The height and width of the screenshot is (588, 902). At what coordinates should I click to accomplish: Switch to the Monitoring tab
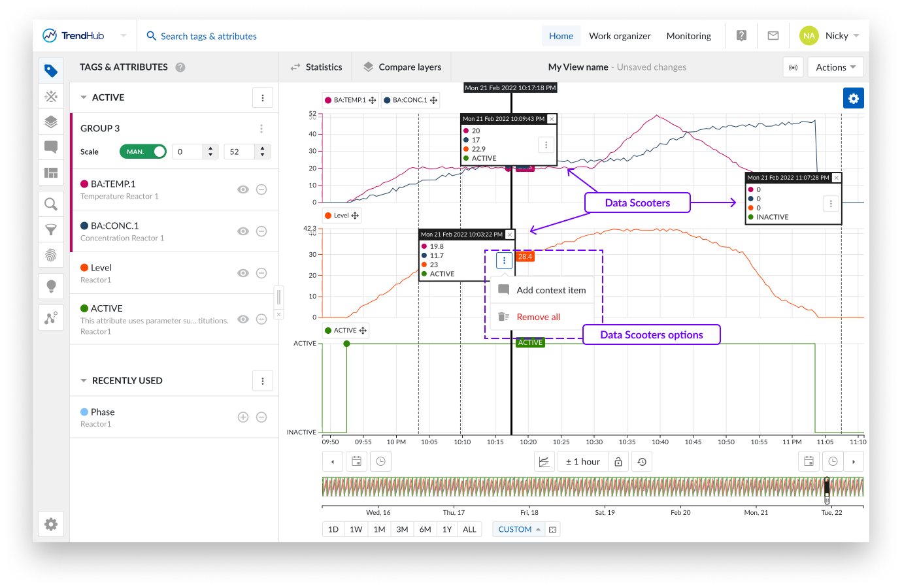point(688,36)
